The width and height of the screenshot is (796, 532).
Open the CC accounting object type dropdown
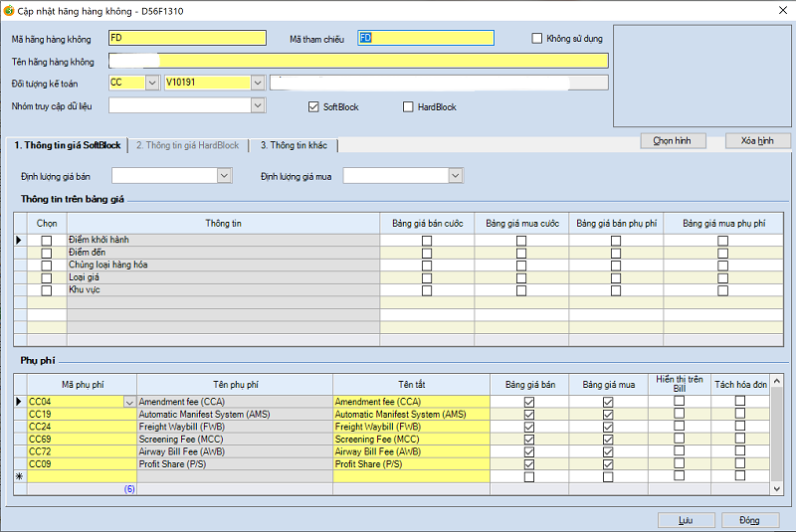coord(151,84)
